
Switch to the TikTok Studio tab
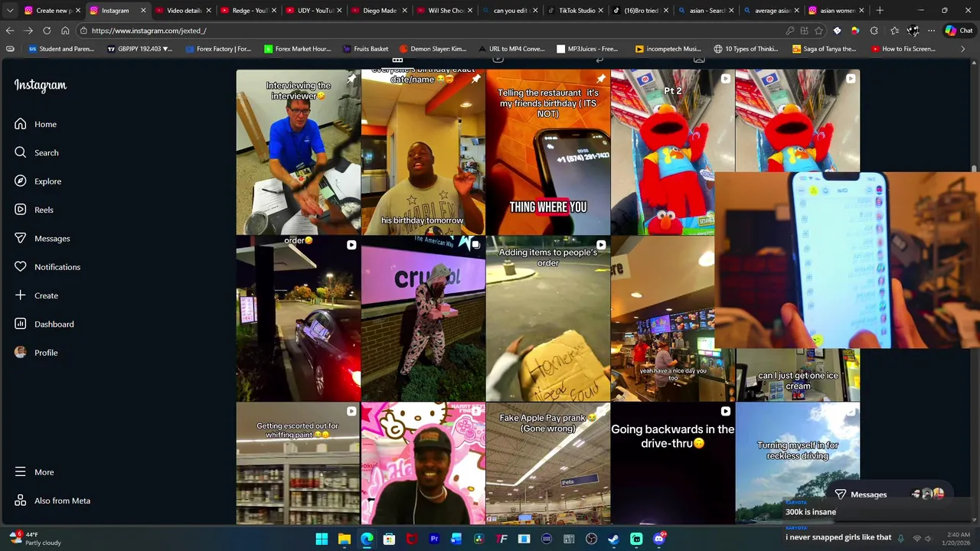pyautogui.click(x=574, y=11)
